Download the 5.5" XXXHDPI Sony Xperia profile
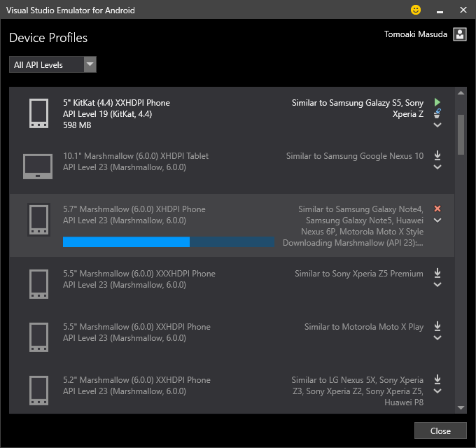The image size is (476, 448). (x=437, y=273)
